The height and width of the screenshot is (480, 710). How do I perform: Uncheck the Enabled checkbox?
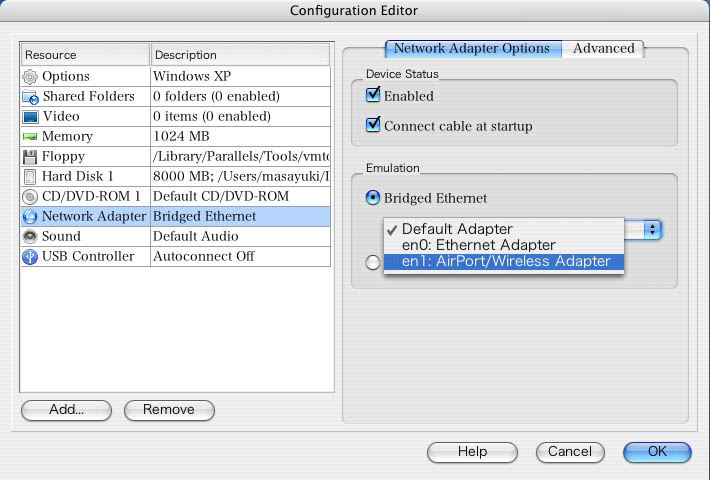click(x=373, y=96)
